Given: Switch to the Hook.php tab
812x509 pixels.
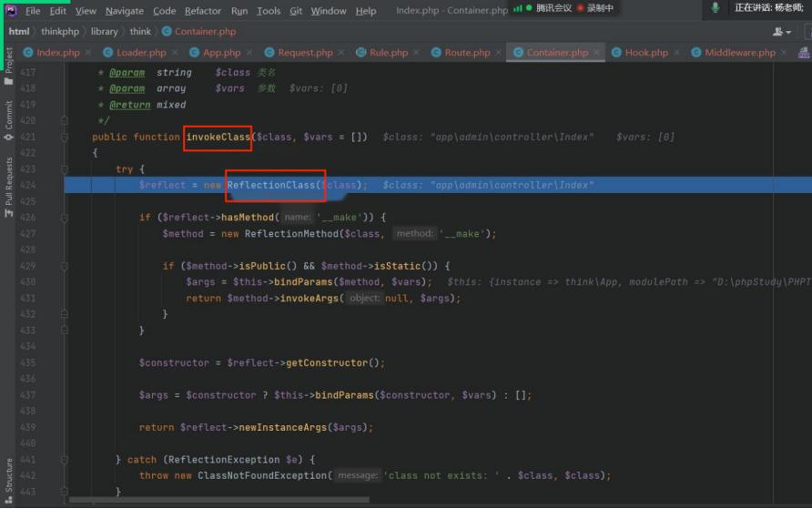Looking at the screenshot, I should 646,52.
